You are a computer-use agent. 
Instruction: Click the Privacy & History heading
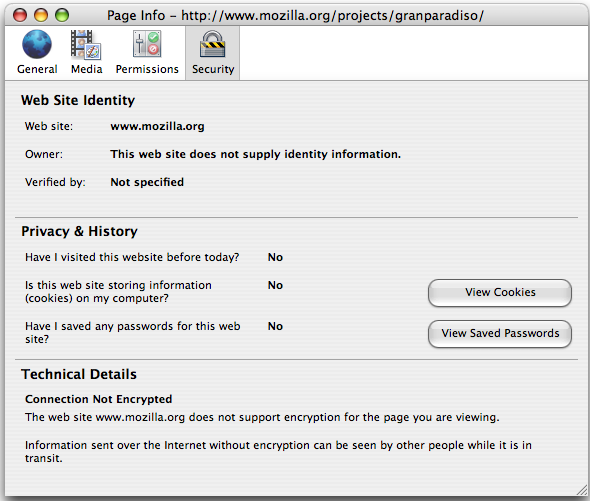point(79,231)
